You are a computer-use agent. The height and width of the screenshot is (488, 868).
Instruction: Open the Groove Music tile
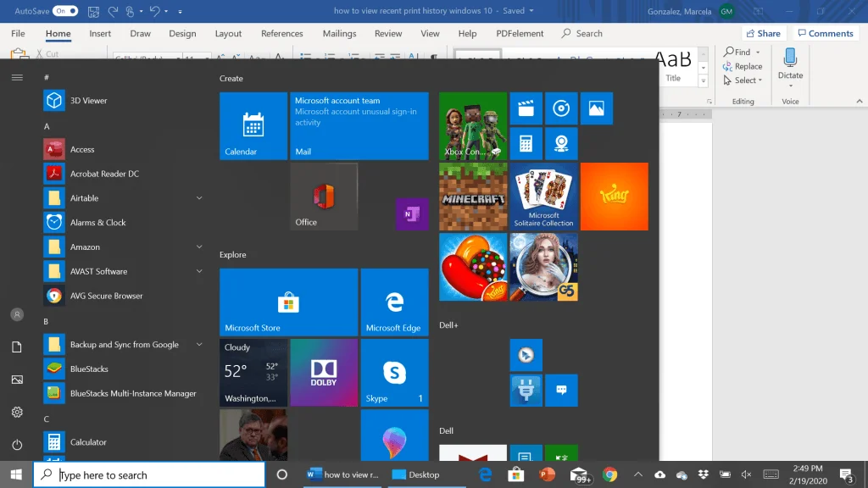point(561,108)
